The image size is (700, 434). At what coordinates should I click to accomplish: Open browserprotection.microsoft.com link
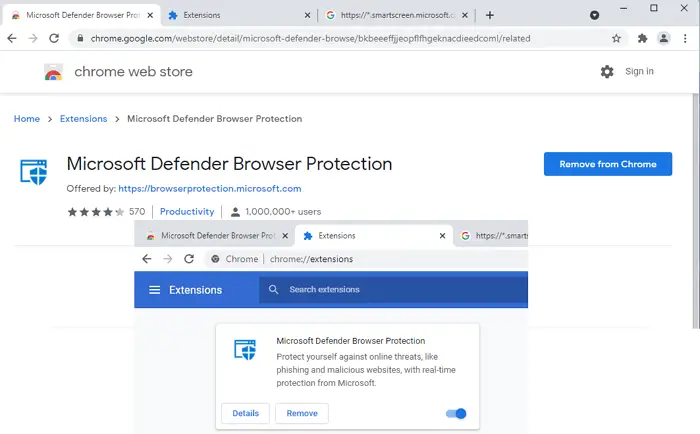(x=210, y=189)
